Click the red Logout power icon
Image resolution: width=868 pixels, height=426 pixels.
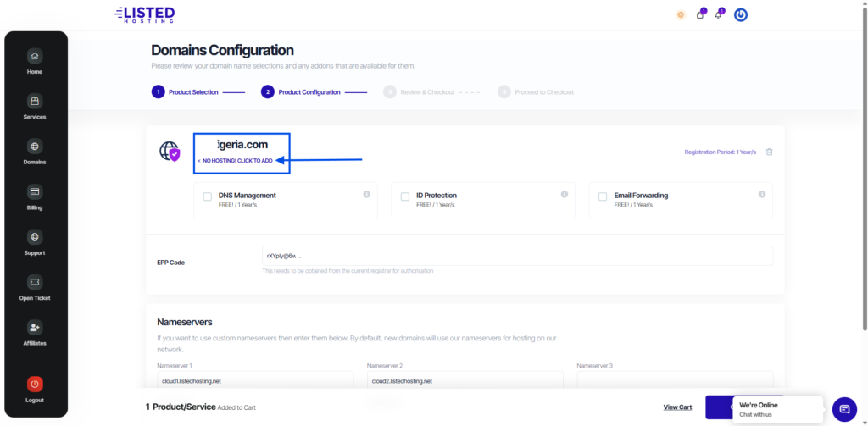34,384
